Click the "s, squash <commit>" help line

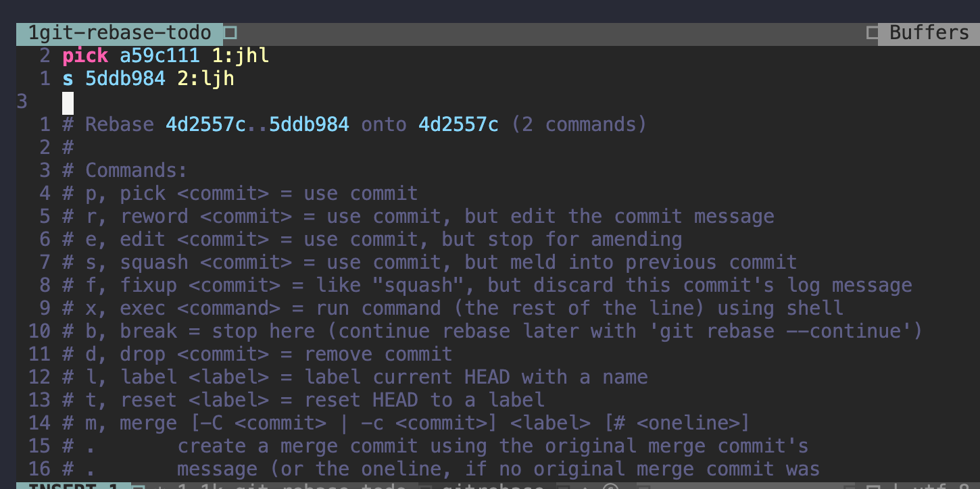(430, 263)
